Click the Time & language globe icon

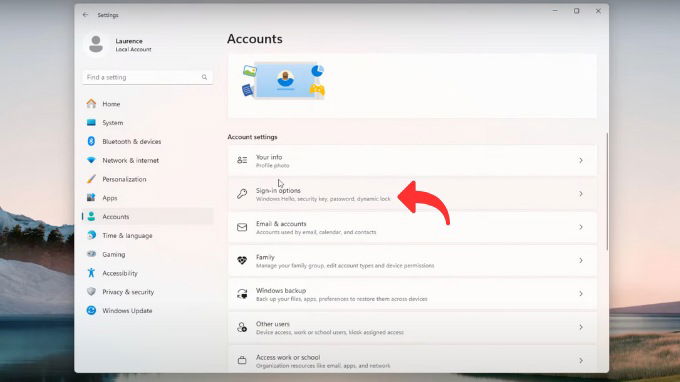pyautogui.click(x=91, y=235)
